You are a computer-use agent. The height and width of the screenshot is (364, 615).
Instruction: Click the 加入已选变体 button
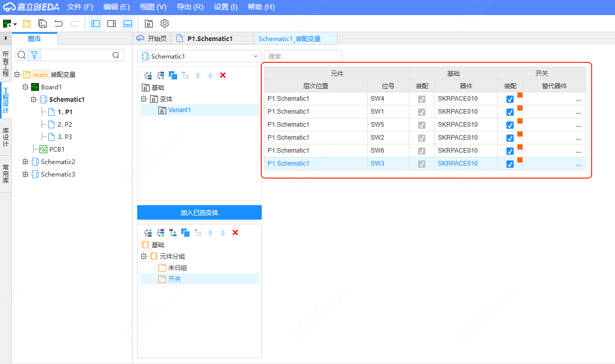click(x=199, y=212)
